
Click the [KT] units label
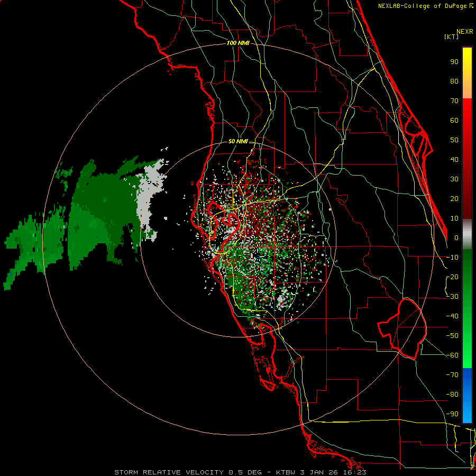pyautogui.click(x=452, y=36)
